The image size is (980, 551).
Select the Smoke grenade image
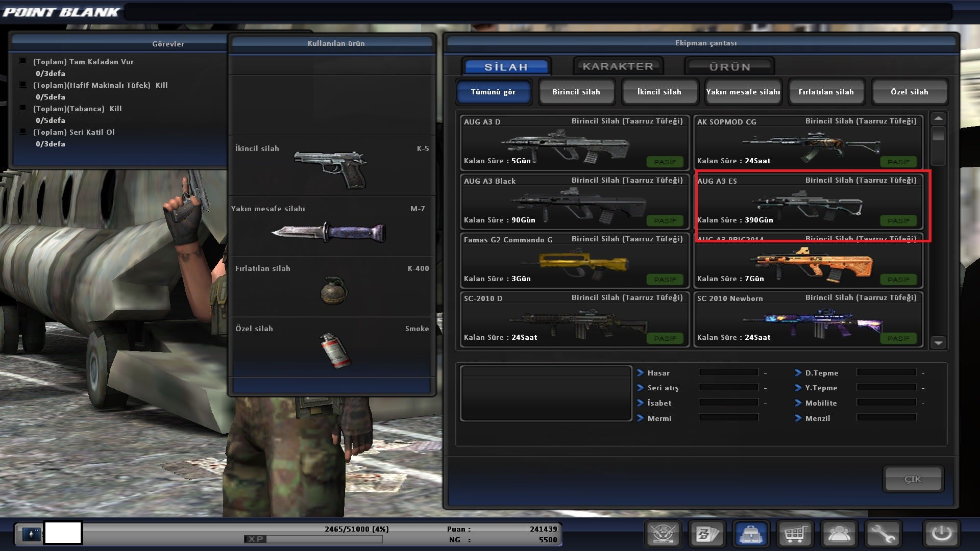click(335, 350)
